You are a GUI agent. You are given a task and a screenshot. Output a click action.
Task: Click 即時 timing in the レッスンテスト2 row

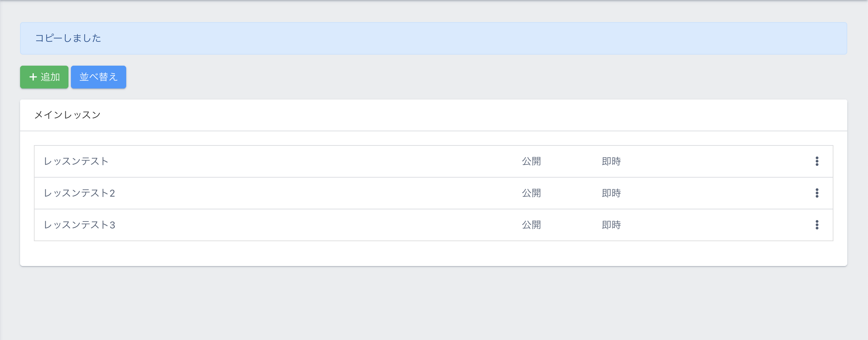pyautogui.click(x=611, y=193)
